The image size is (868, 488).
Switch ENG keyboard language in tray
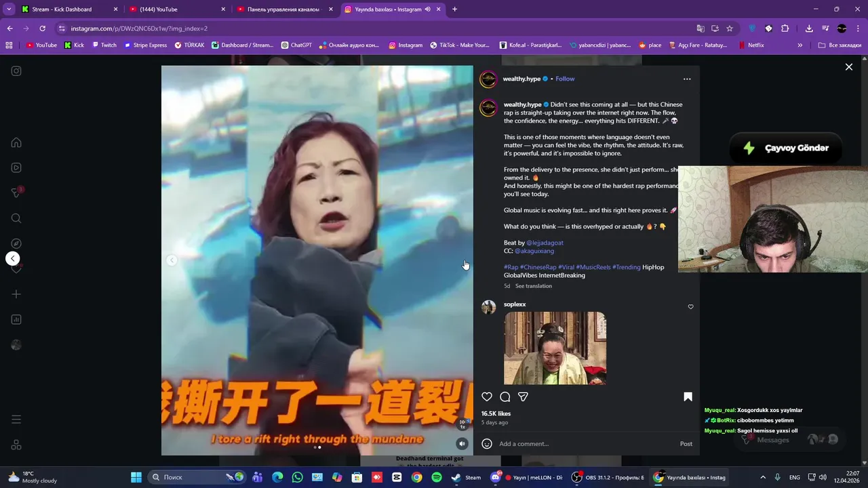tap(795, 477)
